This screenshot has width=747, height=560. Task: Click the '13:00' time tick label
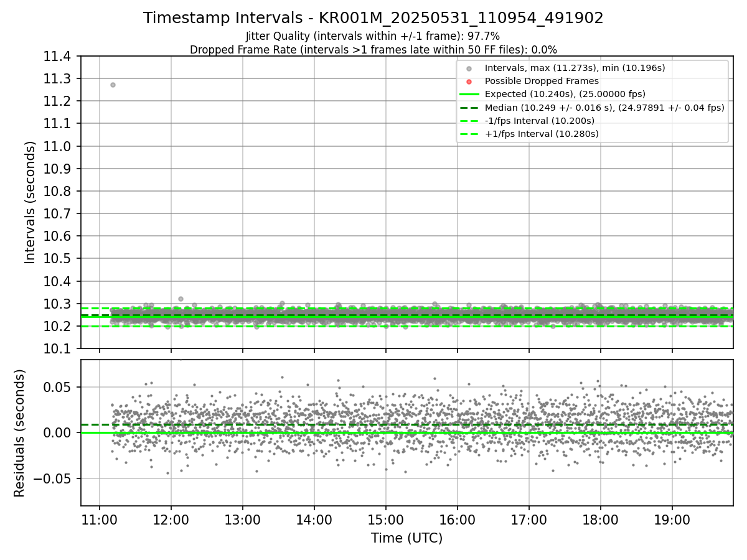pos(243,520)
